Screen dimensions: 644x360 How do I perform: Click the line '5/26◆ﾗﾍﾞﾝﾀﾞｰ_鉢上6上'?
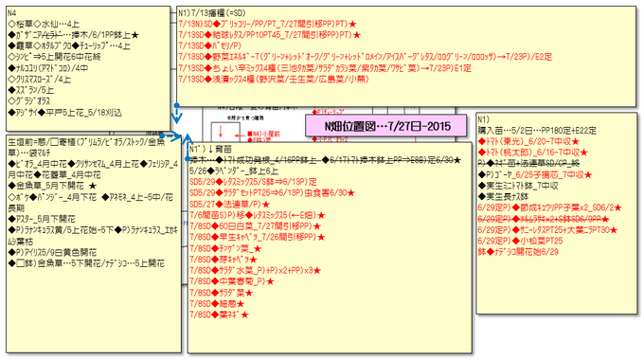[x=234, y=171]
